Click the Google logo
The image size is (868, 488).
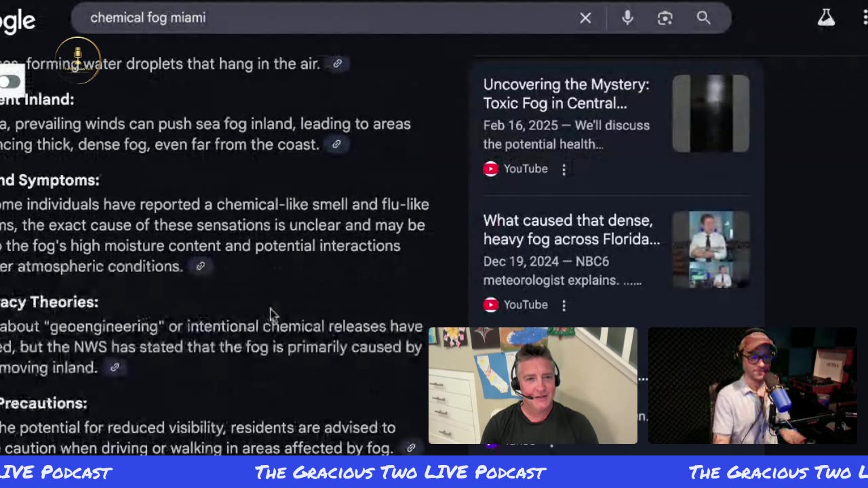click(x=17, y=22)
